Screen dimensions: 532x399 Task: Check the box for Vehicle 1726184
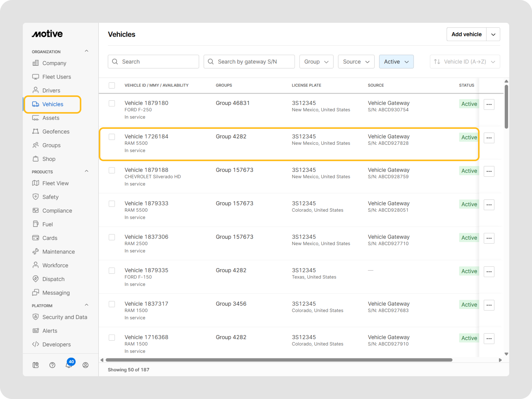(112, 137)
